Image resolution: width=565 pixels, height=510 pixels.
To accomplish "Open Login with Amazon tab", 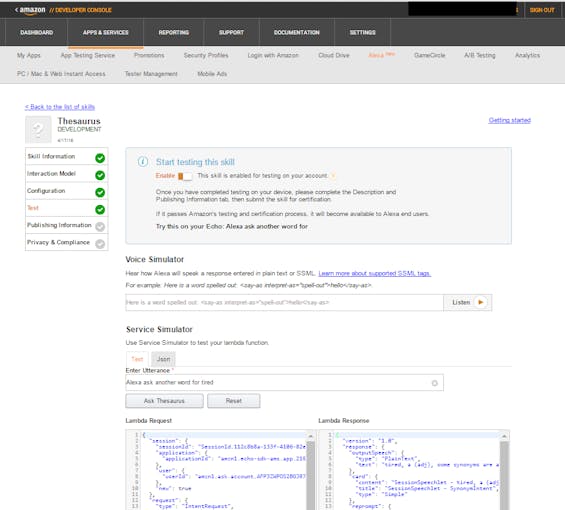I will tap(273, 55).
